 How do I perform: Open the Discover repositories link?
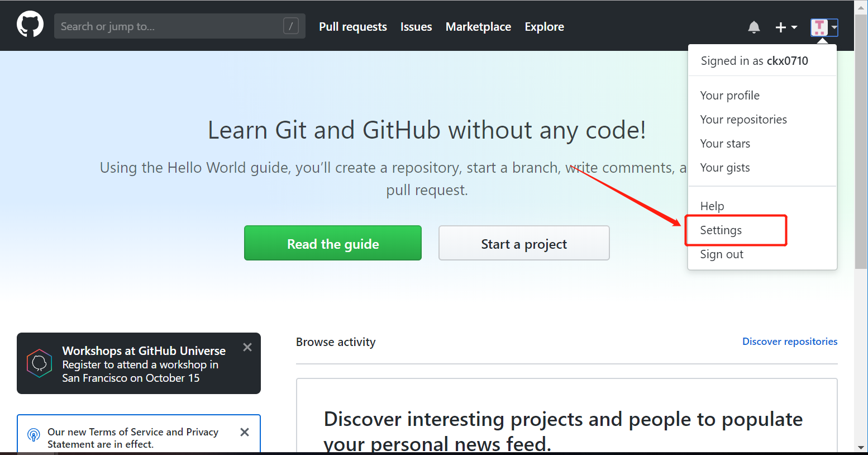(790, 342)
